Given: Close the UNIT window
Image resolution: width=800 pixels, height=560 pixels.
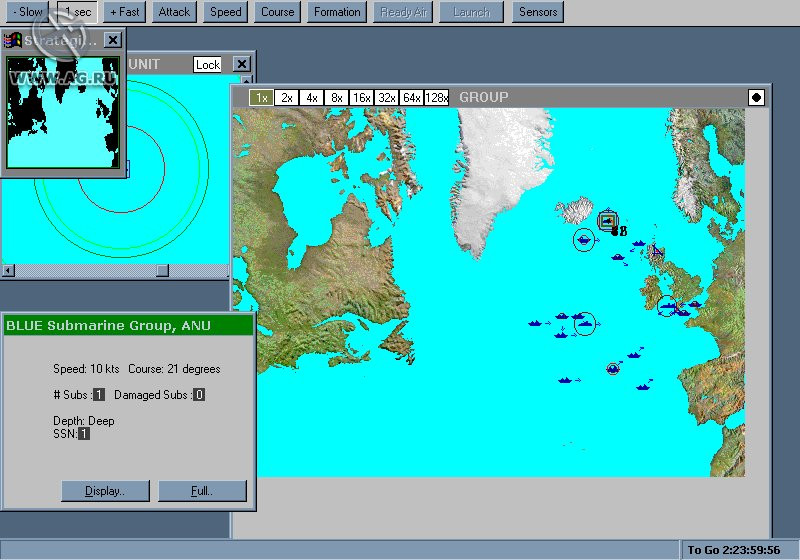Looking at the screenshot, I should 241,64.
